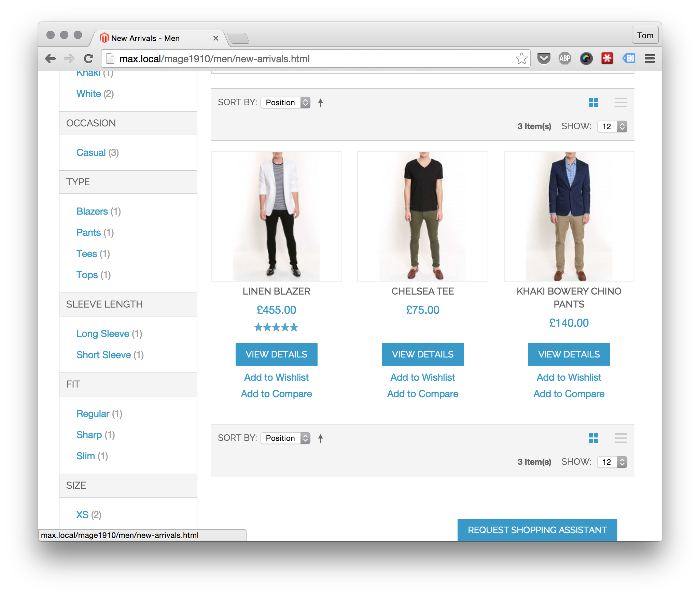Filter by Blazers type link

(x=92, y=212)
